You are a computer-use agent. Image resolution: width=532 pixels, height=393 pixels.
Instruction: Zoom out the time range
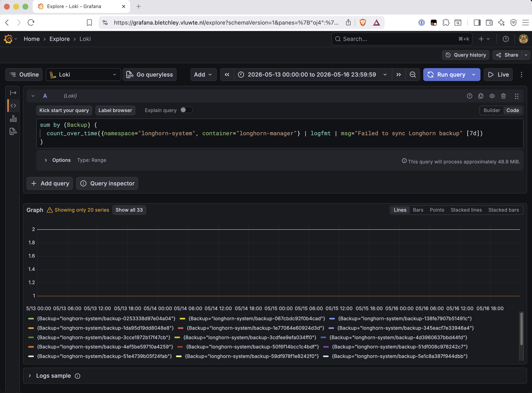click(x=413, y=75)
